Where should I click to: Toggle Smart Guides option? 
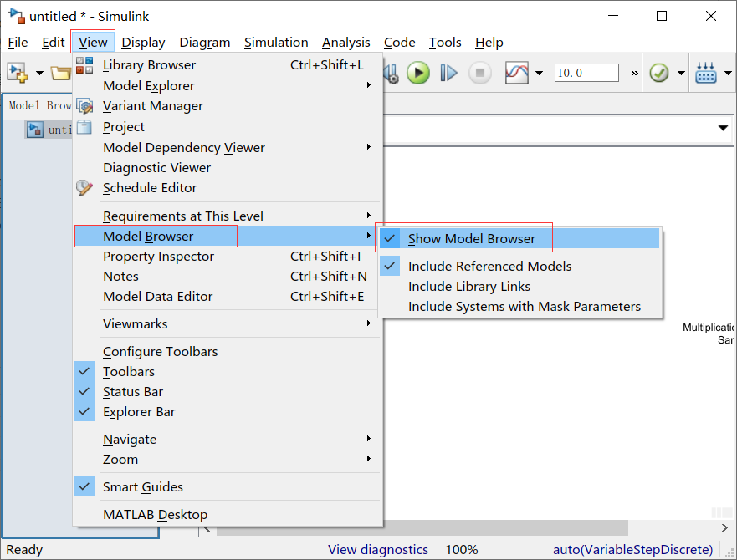tap(228, 487)
